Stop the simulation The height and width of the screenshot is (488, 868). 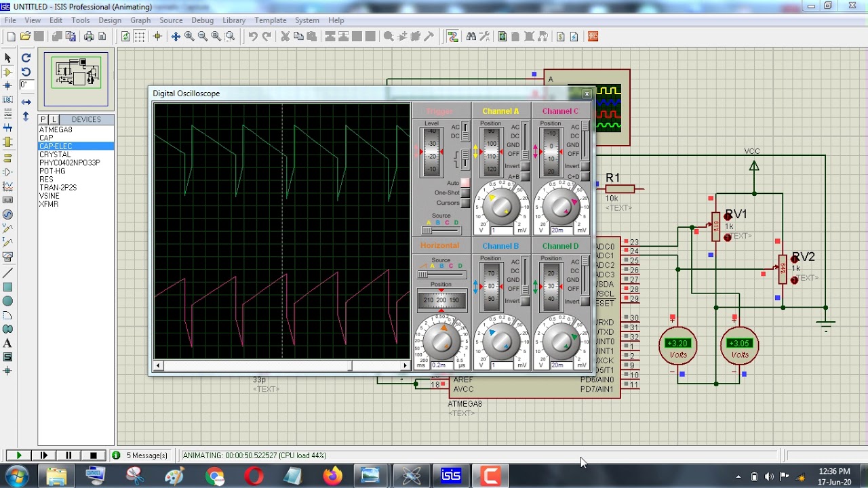pos(93,455)
